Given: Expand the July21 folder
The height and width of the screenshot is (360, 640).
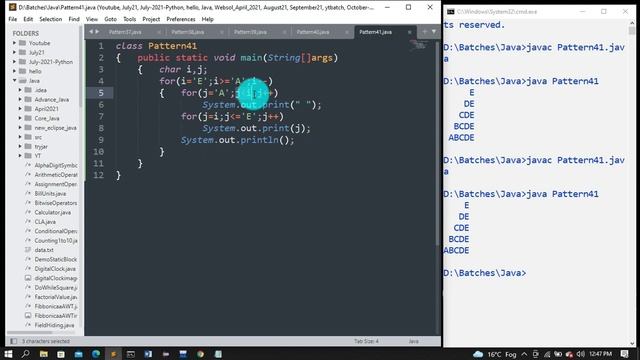Looking at the screenshot, I should pyautogui.click(x=14, y=52).
